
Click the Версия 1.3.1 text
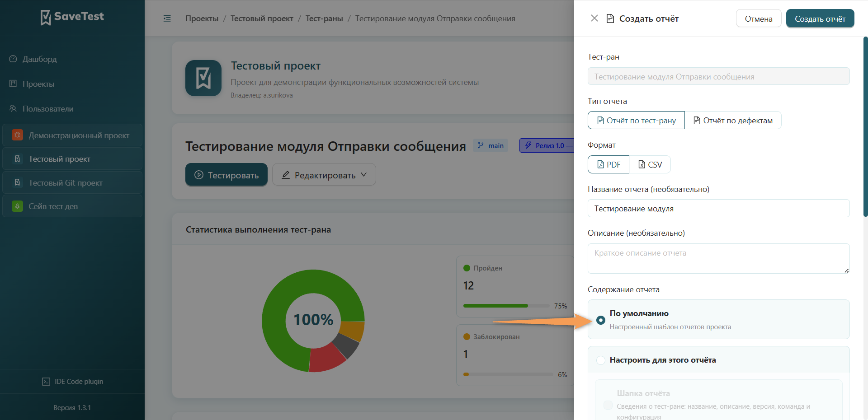point(72,407)
